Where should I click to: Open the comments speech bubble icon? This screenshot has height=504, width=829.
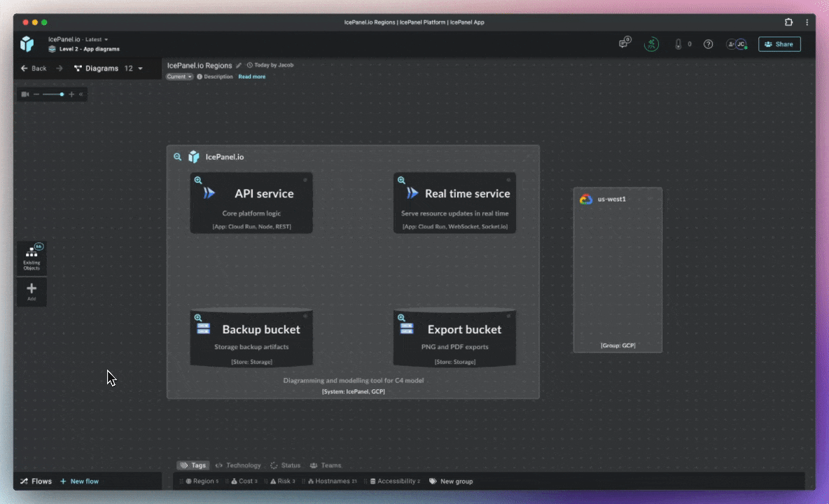(623, 44)
